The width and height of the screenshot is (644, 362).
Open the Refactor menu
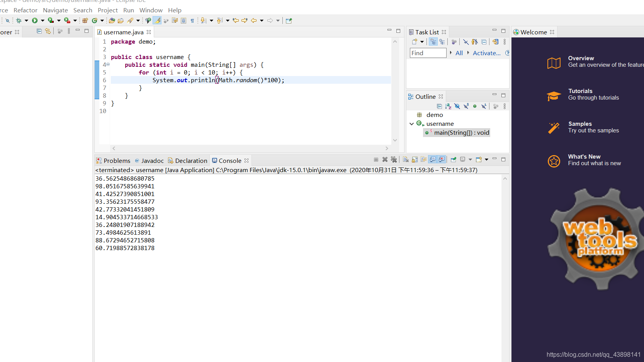click(25, 10)
